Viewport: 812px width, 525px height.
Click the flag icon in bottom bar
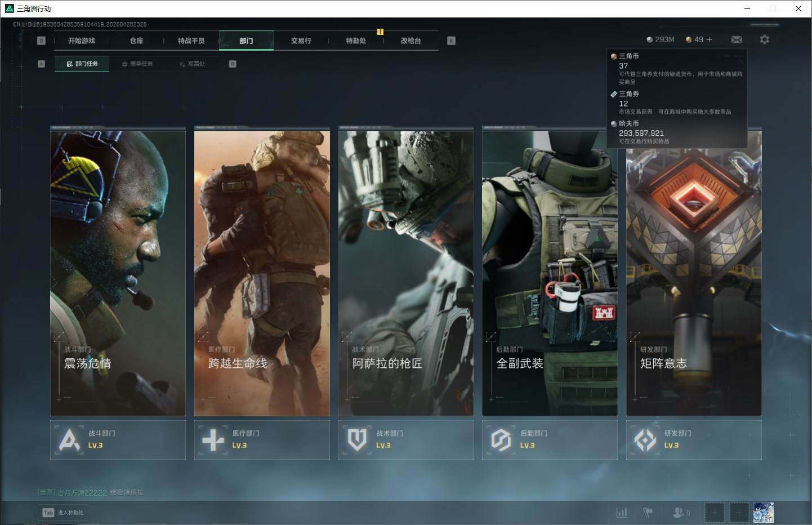tap(648, 513)
